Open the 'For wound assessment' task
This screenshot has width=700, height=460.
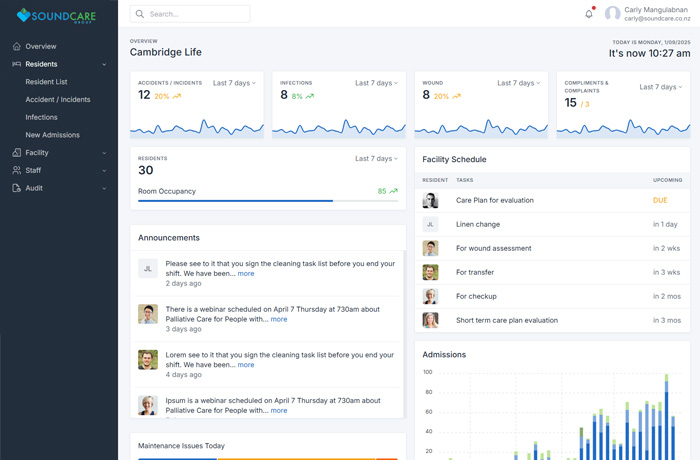point(494,248)
